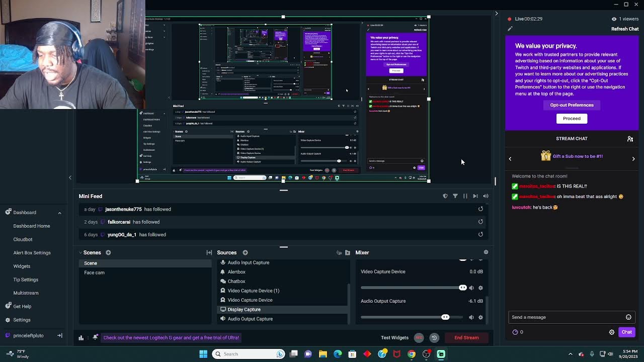This screenshot has height=362, width=644.
Task: Collapse the Dashboard menu section
Action: tap(59, 213)
